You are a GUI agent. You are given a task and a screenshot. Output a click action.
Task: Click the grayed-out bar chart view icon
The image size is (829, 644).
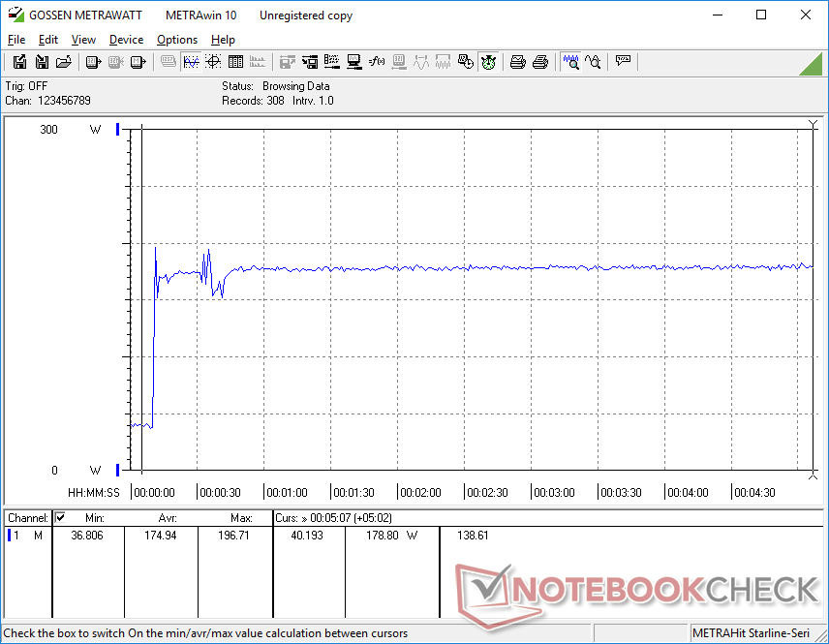coord(258,62)
